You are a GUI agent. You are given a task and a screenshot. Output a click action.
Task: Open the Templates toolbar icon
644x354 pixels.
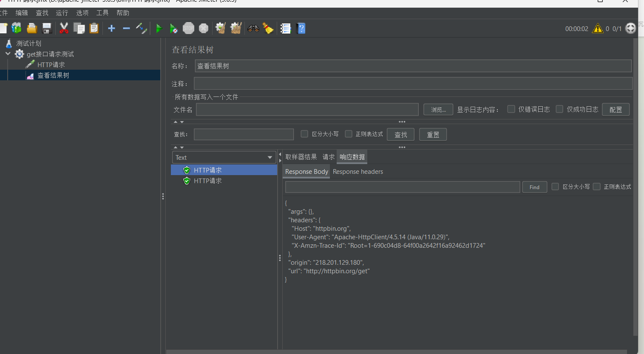[17, 28]
